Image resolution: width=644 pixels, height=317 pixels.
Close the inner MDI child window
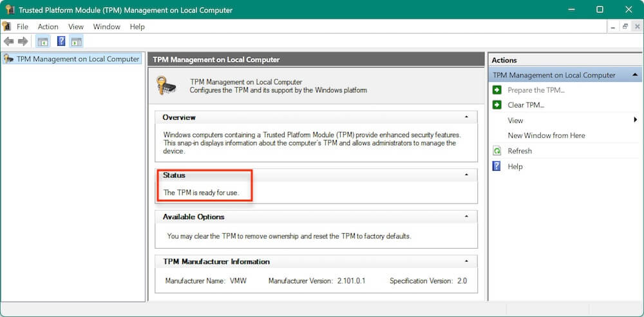[x=637, y=26]
